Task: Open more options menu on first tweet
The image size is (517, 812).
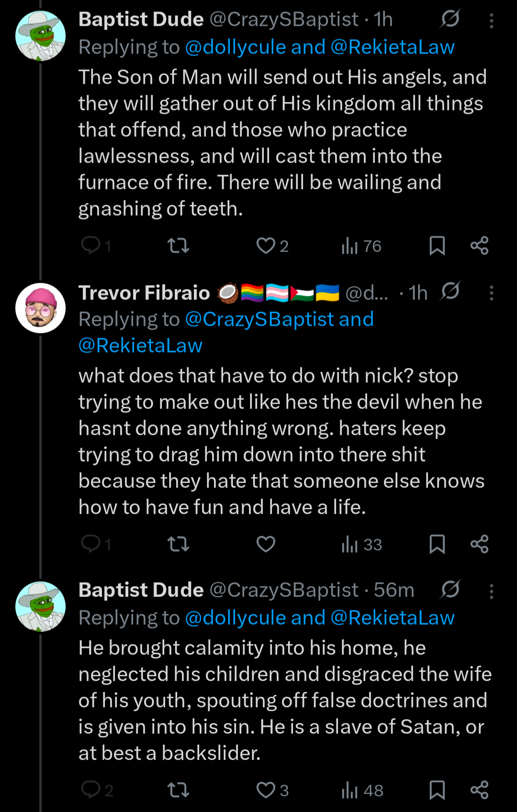Action: click(491, 20)
